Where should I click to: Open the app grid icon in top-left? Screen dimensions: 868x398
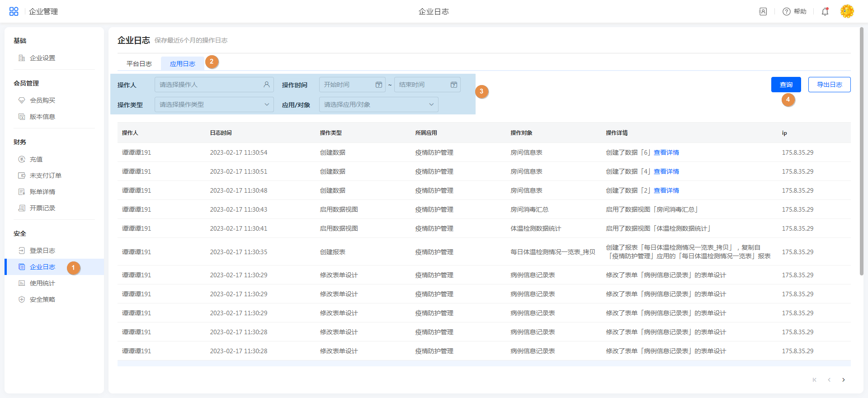pos(14,11)
